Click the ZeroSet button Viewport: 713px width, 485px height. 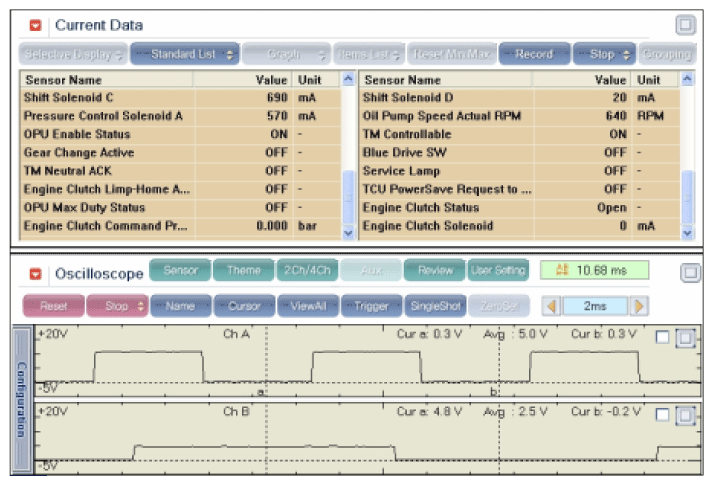click(499, 306)
